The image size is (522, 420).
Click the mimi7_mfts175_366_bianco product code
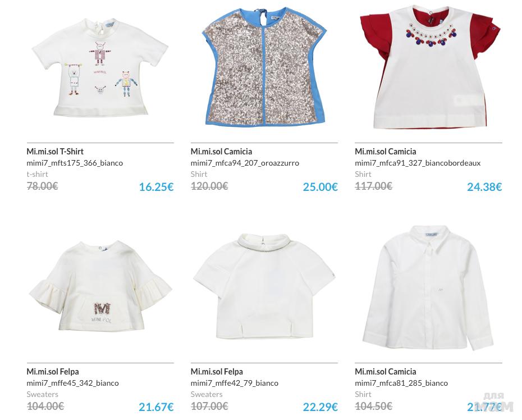[x=75, y=163]
